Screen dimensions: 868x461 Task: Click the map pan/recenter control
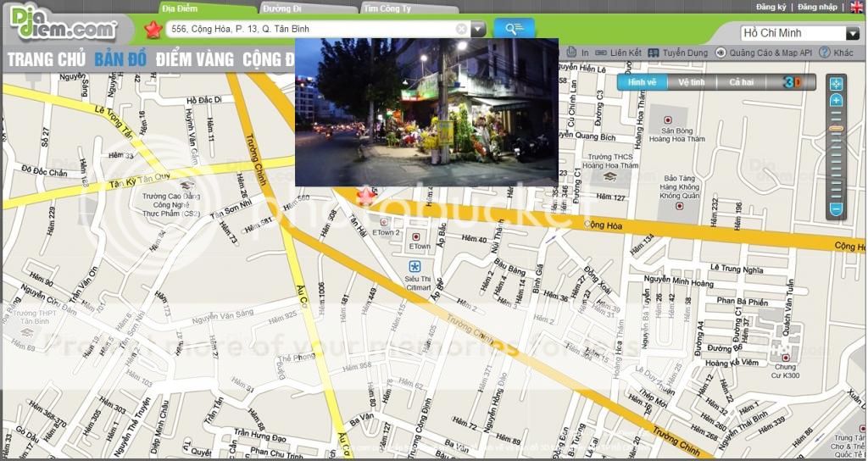836,84
